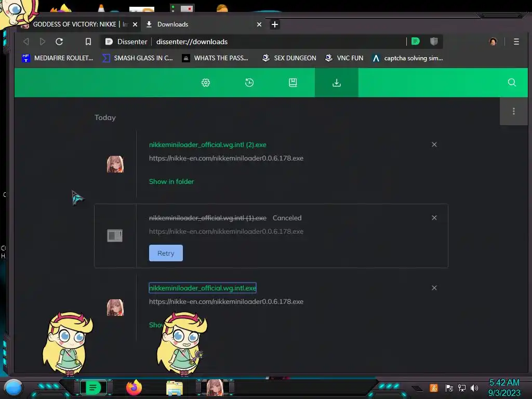Click the Retry button
The height and width of the screenshot is (399, 532).
(x=166, y=253)
